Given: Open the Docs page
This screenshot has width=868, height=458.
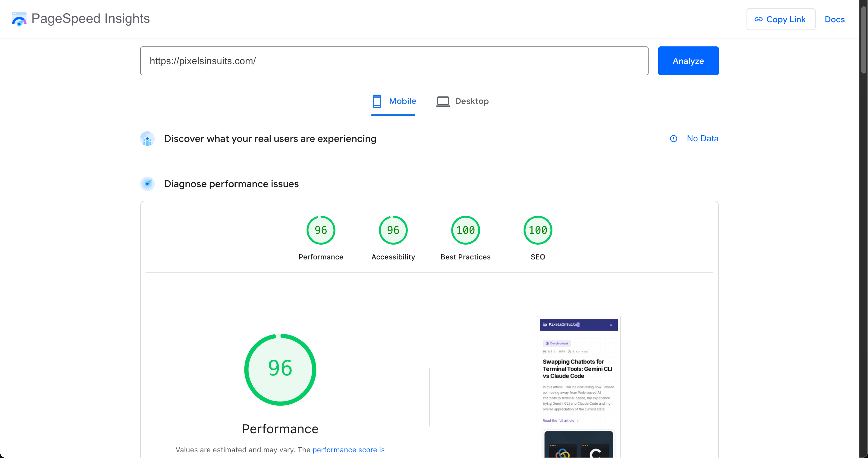Looking at the screenshot, I should point(835,19).
